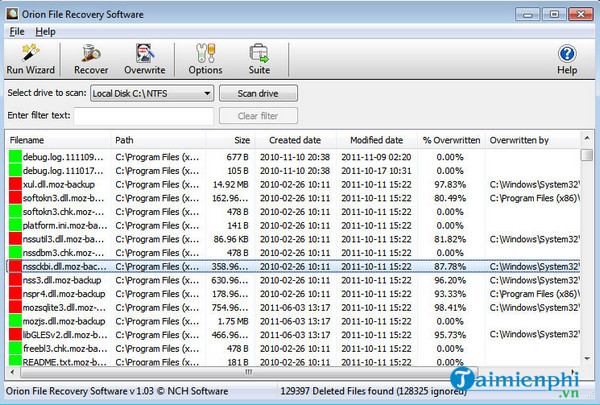Viewport: 600px width, 405px height.
Task: Select file debug.log.111017...
Action: pyautogui.click(x=63, y=171)
